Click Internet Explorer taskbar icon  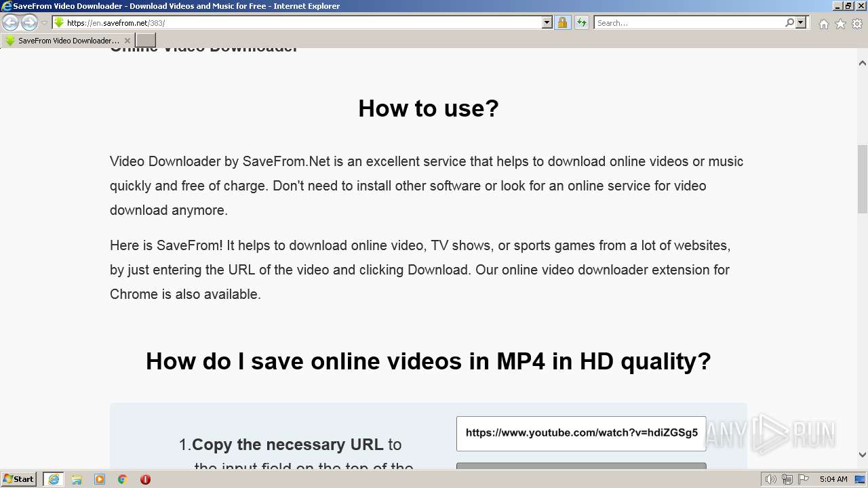[54, 479]
